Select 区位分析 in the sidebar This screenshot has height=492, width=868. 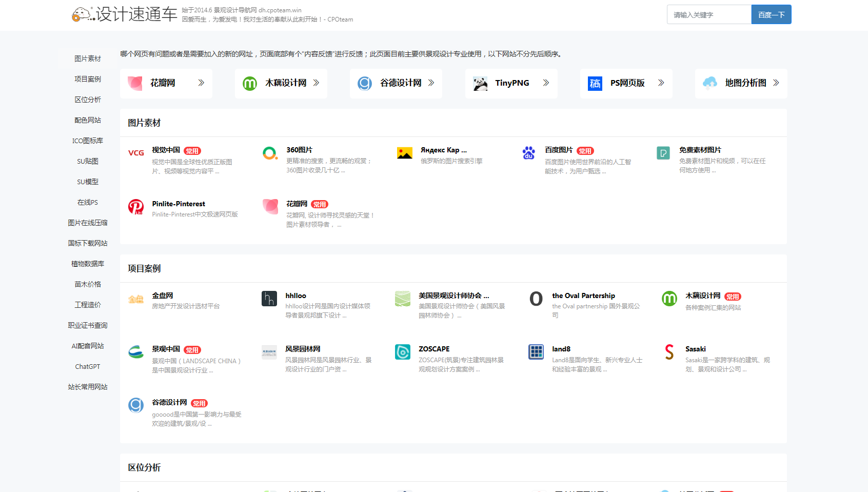[x=88, y=100]
